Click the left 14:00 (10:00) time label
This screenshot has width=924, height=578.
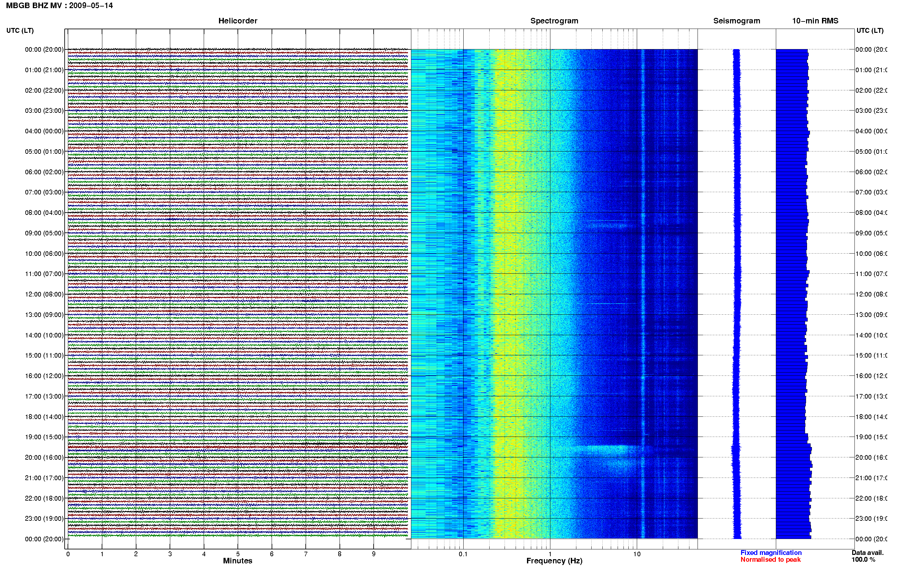pyautogui.click(x=44, y=335)
